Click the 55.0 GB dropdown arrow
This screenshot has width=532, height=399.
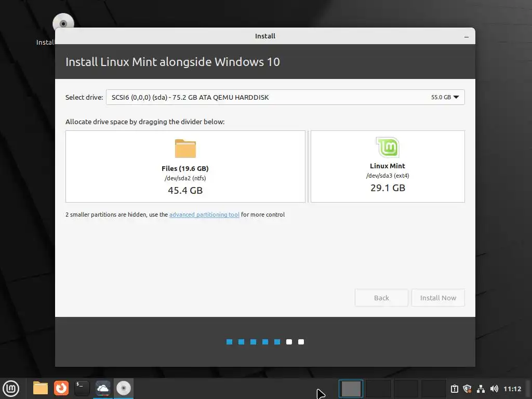click(456, 97)
